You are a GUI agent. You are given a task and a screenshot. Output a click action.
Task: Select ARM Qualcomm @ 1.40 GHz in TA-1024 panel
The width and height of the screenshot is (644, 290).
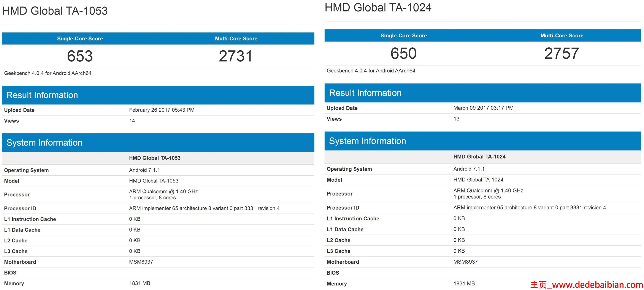pyautogui.click(x=488, y=191)
